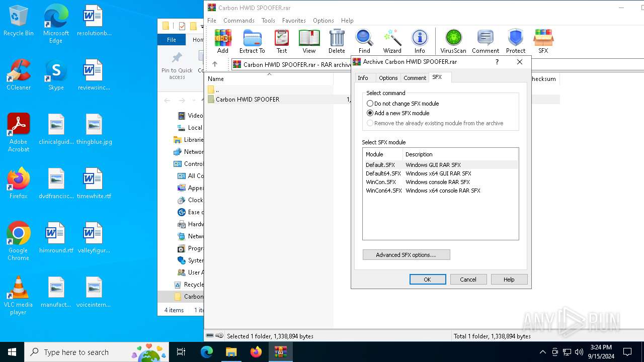Click the Windows Start button
This screenshot has height=362, width=644.
(x=12, y=352)
